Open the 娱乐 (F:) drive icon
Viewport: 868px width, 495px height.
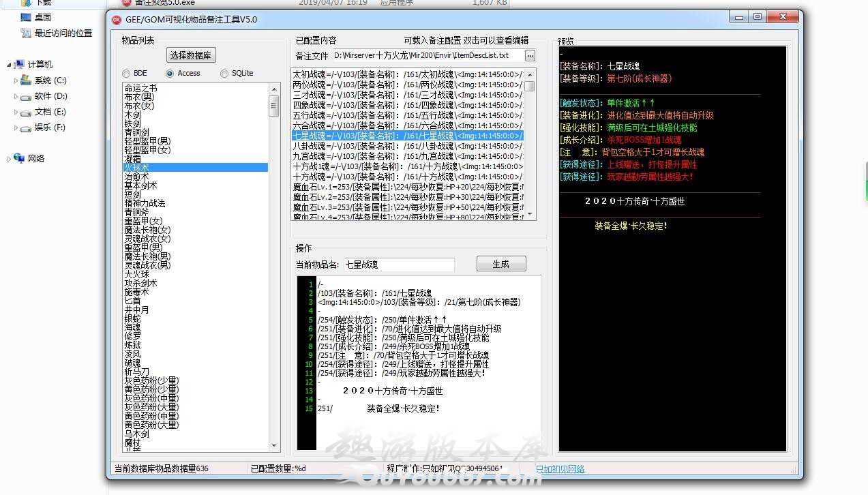click(26, 127)
